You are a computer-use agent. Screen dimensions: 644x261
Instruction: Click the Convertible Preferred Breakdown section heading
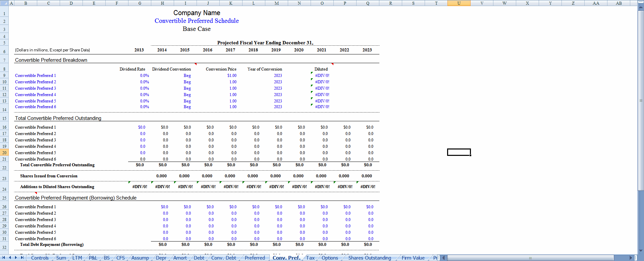coord(51,60)
